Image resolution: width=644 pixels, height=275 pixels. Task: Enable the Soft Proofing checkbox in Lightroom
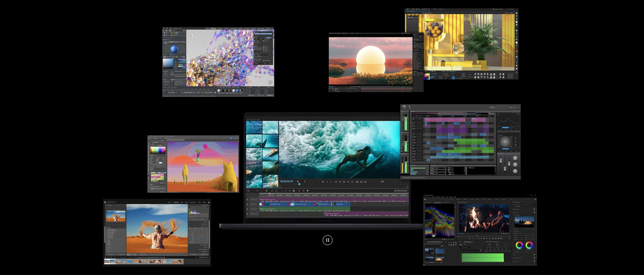pos(139,254)
